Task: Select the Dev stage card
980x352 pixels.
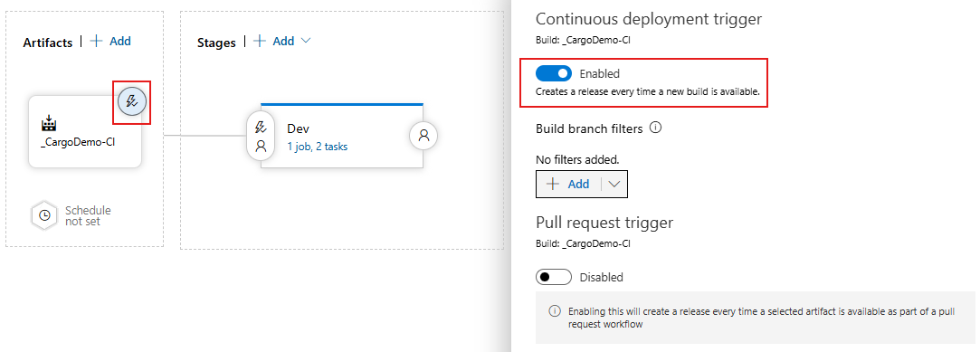Action: tap(342, 136)
